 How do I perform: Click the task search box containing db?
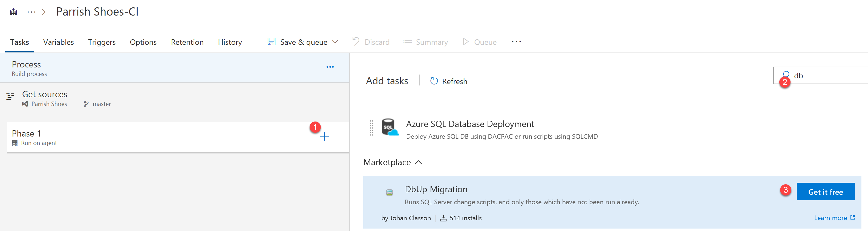click(x=826, y=76)
